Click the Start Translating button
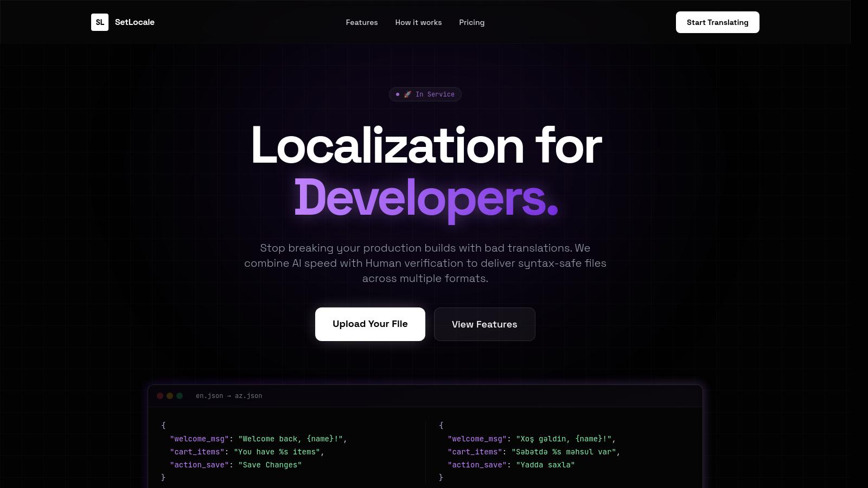Image resolution: width=868 pixels, height=488 pixels. pyautogui.click(x=717, y=22)
